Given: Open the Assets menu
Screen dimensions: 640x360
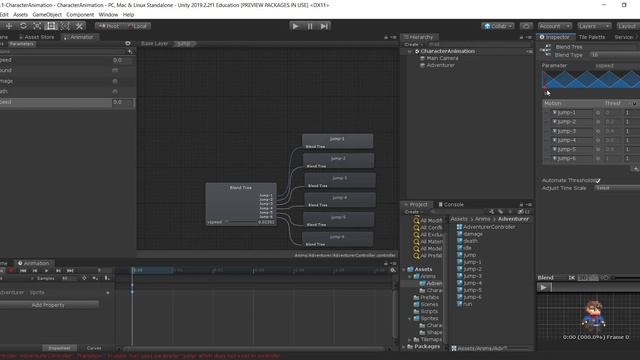Looking at the screenshot, I should 20,15.
